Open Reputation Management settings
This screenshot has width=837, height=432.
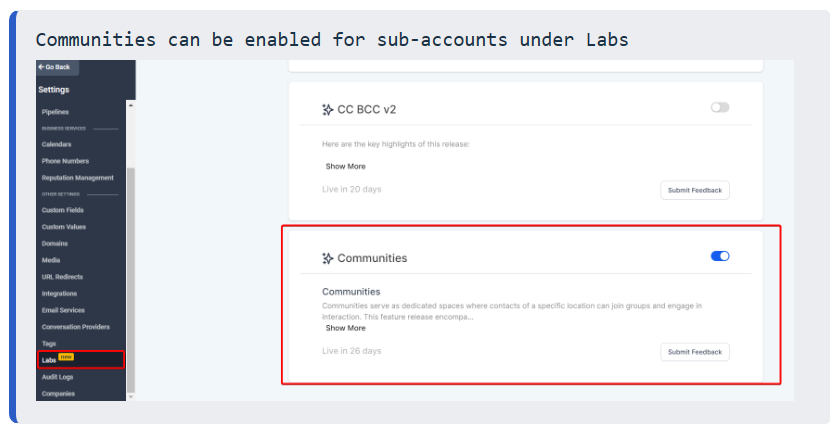(78, 178)
